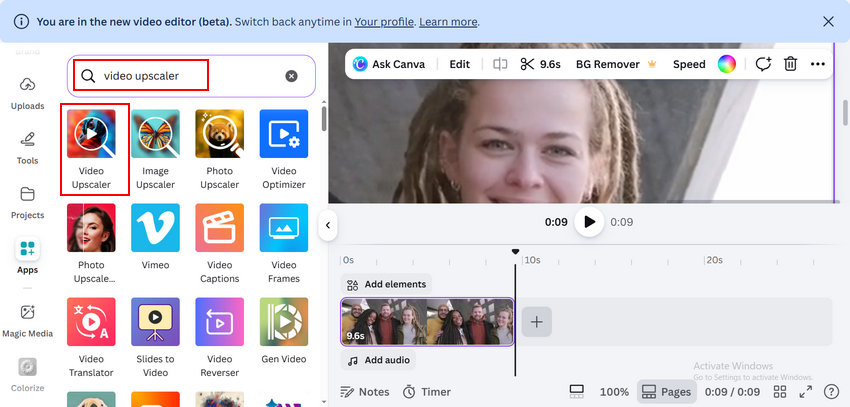Open the Slides to Video app
Image resolution: width=850 pixels, height=407 pixels.
tap(155, 337)
